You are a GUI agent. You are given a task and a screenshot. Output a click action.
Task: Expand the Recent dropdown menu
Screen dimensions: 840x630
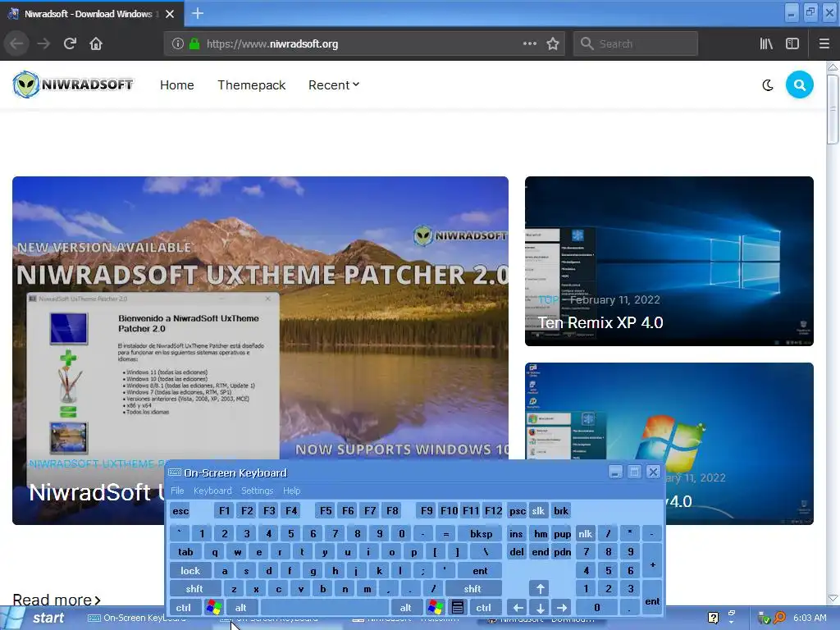click(334, 85)
